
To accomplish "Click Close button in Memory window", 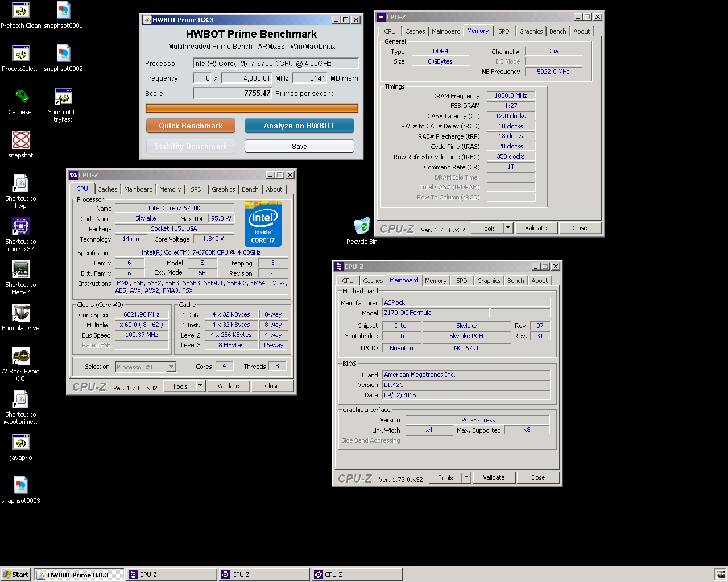I will pyautogui.click(x=580, y=228).
